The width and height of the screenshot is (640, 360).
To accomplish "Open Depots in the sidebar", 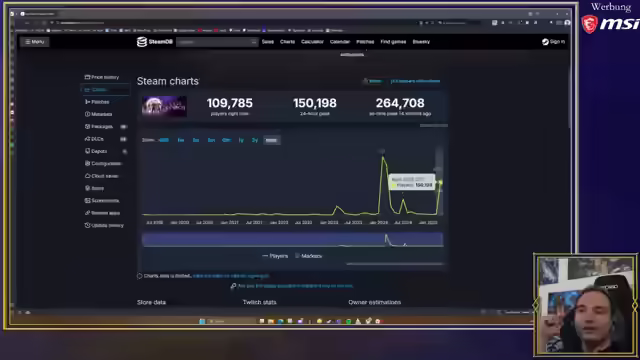I will 105,151.
